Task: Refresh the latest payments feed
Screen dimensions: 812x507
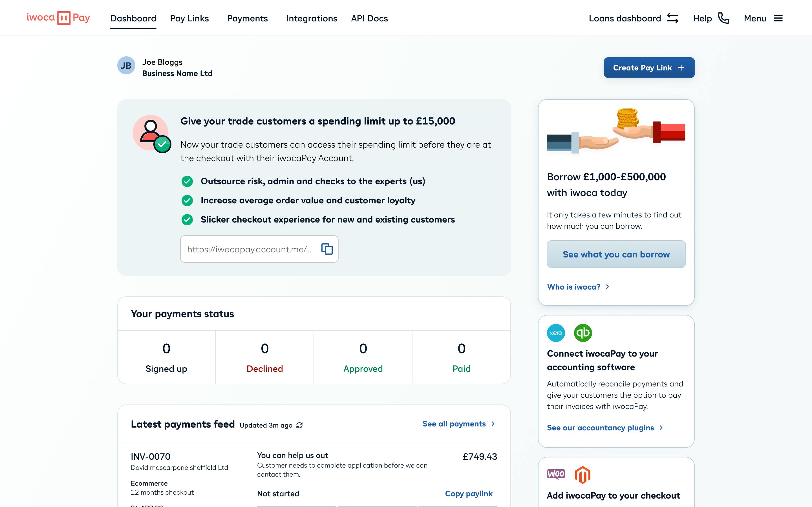Action: (x=300, y=425)
